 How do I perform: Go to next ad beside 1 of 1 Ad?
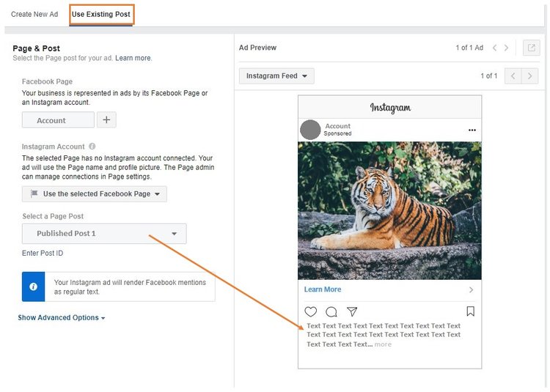[x=506, y=48]
